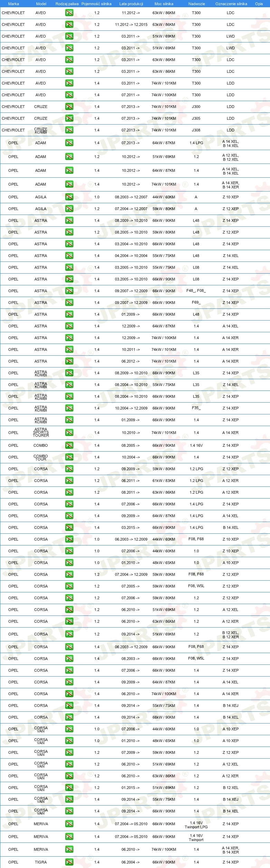Click the 11.2012 -> 12.2015 production years cell

click(x=131, y=24)
